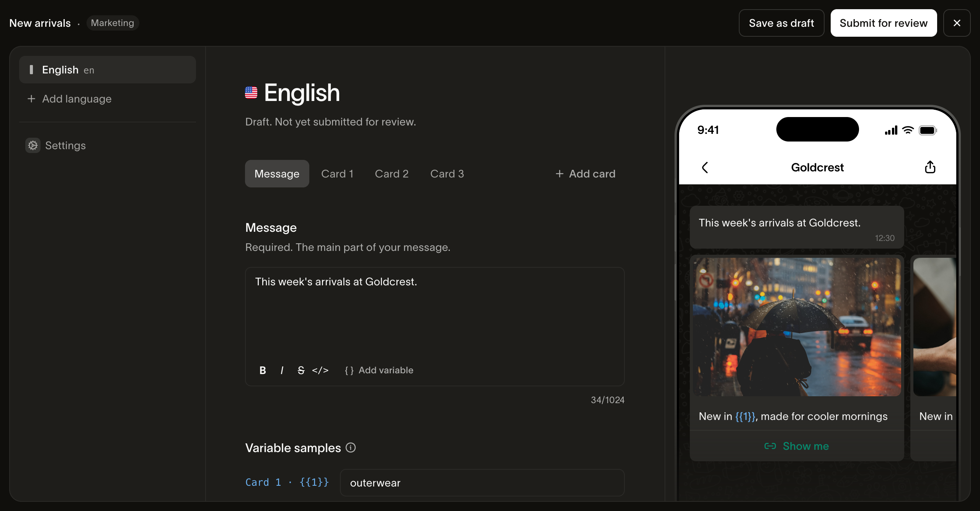Apply strikethrough formatting to message text
Viewport: 980px width, 511px height.
301,370
